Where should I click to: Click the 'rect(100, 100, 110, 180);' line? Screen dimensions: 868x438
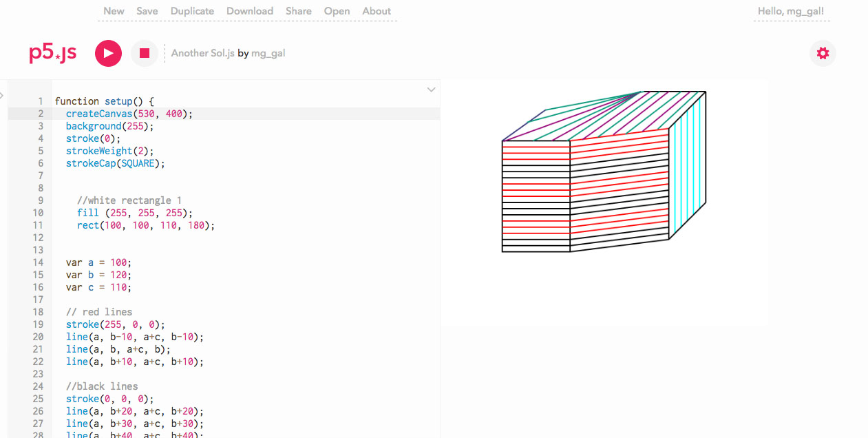[x=146, y=225]
